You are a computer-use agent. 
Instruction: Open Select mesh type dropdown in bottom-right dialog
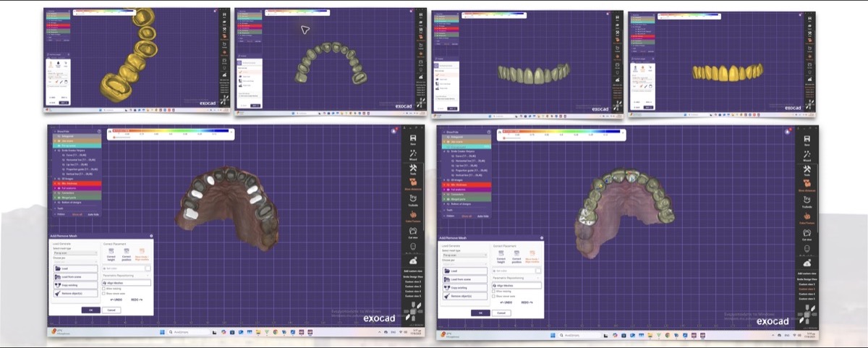pyautogui.click(x=464, y=255)
